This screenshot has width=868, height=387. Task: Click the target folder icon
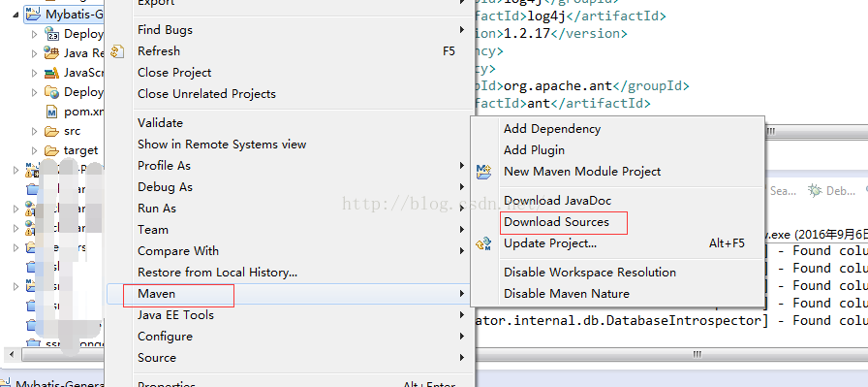tap(51, 150)
